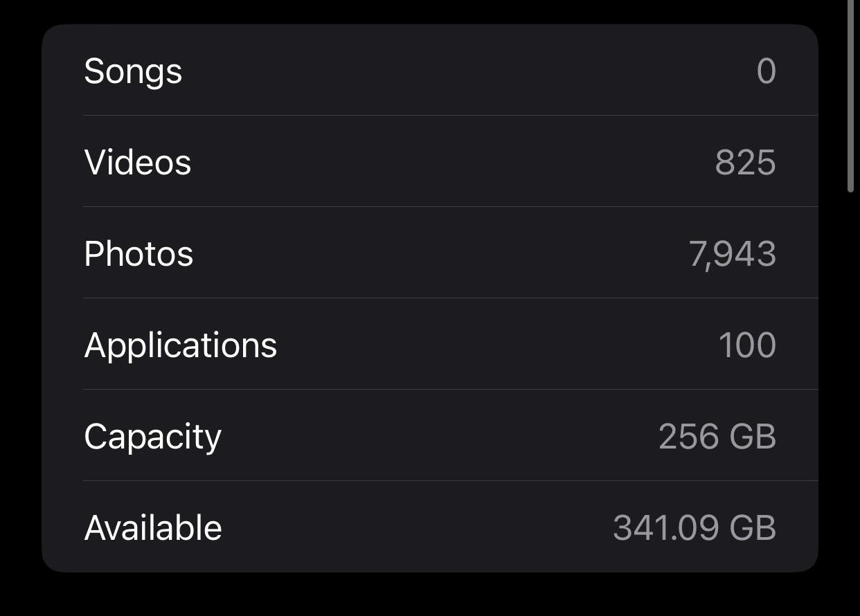The height and width of the screenshot is (616, 860).
Task: Click the vertical scrollbar indicator
Action: (851, 96)
